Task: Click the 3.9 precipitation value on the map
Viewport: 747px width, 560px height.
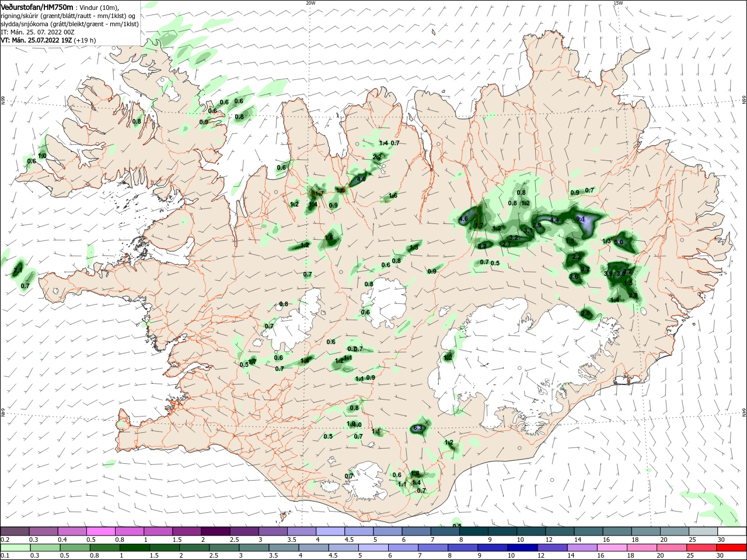Action: pos(608,274)
